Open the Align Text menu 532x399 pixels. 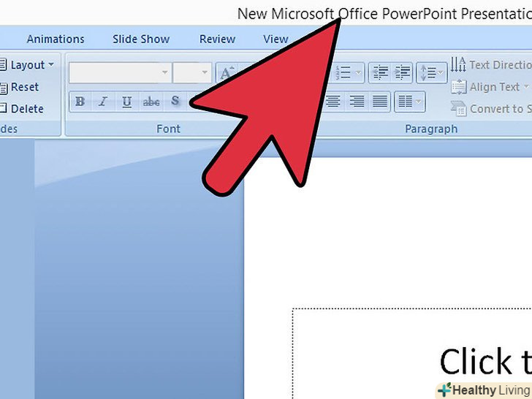490,87
